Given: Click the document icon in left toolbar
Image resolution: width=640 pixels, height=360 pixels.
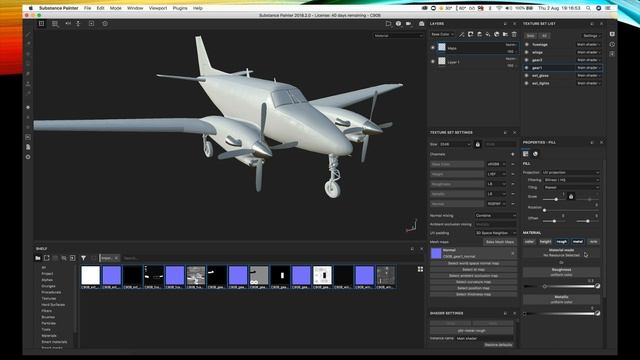Looking at the screenshot, I should (28, 147).
